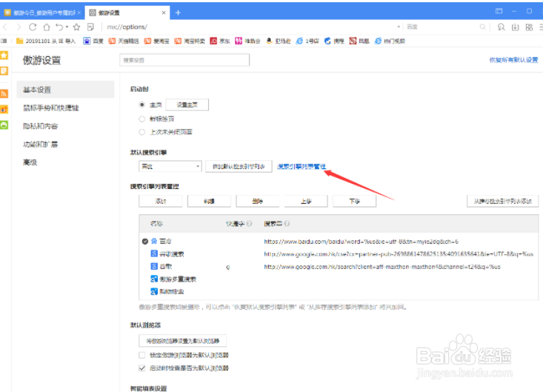Select the 傲游设置 settings tab
The width and height of the screenshot is (543, 392).
(127, 13)
